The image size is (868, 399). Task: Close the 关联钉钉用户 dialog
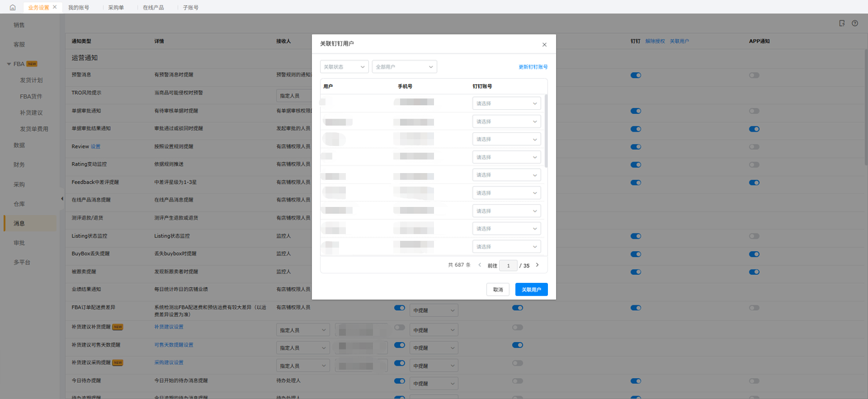(x=545, y=44)
